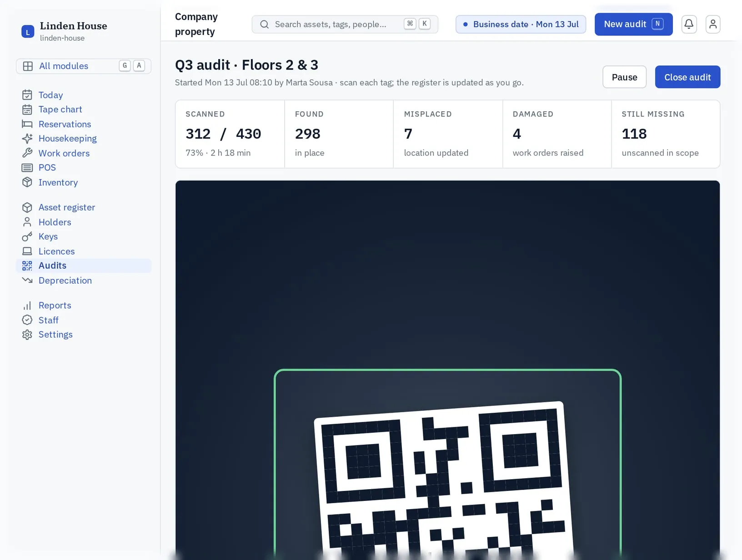Screen dimensions: 742x560
Task: Open Housekeeping from the sidebar
Action: click(84, 139)
